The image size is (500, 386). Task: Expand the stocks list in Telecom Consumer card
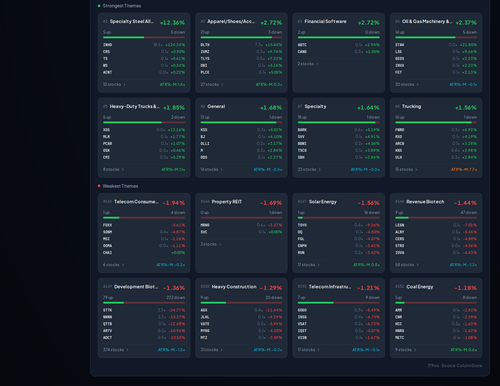tap(113, 265)
